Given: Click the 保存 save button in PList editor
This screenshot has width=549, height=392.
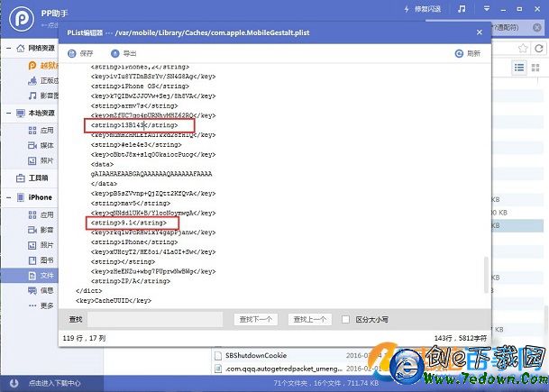Looking at the screenshot, I should [x=80, y=53].
